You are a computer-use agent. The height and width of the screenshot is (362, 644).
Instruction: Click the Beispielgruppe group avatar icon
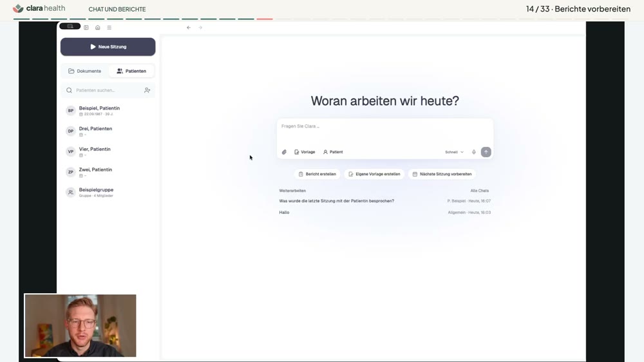point(71,193)
